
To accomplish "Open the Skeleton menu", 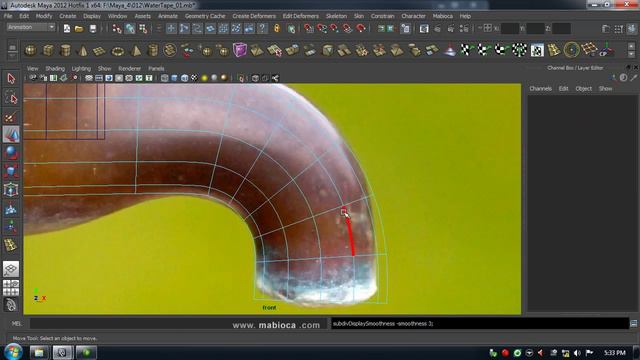I will pos(336,16).
